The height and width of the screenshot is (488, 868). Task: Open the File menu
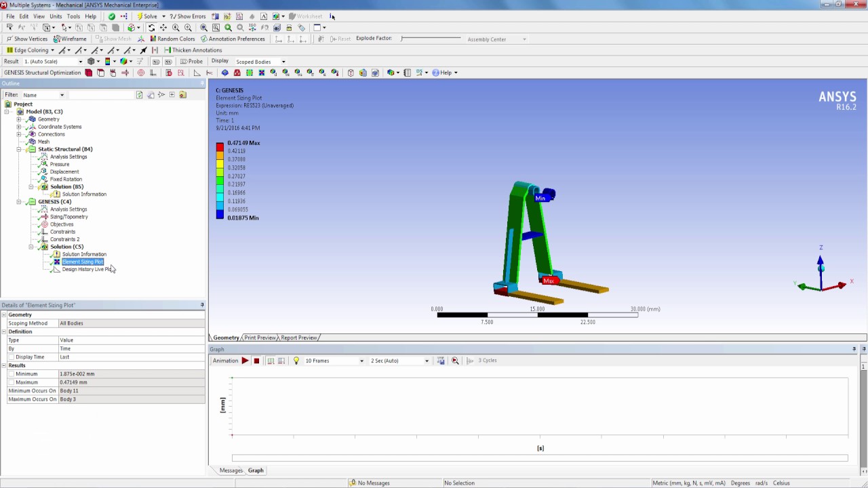coord(10,16)
